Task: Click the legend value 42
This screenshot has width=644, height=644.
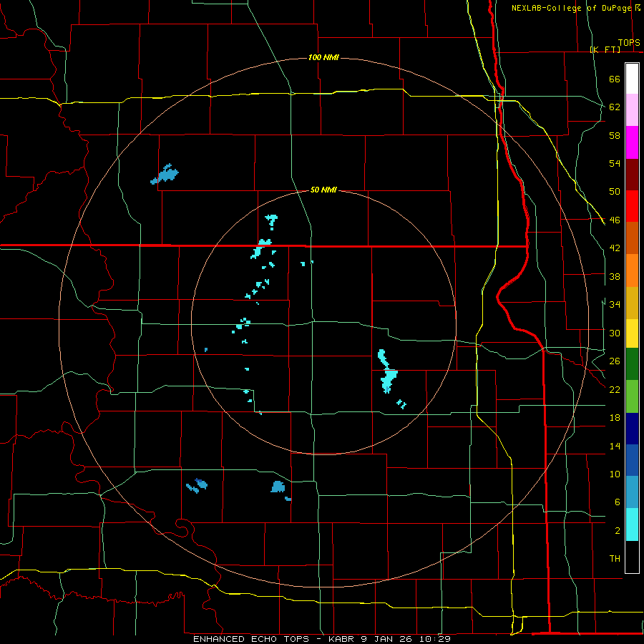Action: coord(615,248)
